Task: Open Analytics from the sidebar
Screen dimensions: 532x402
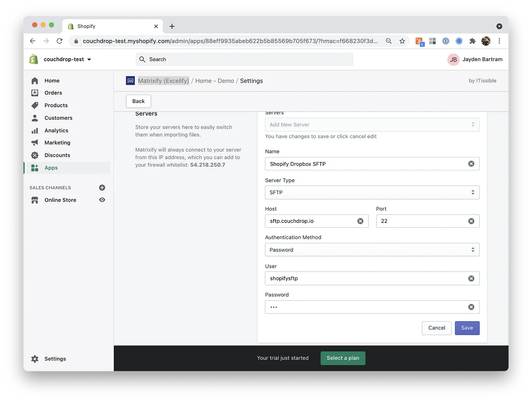Action: (56, 130)
